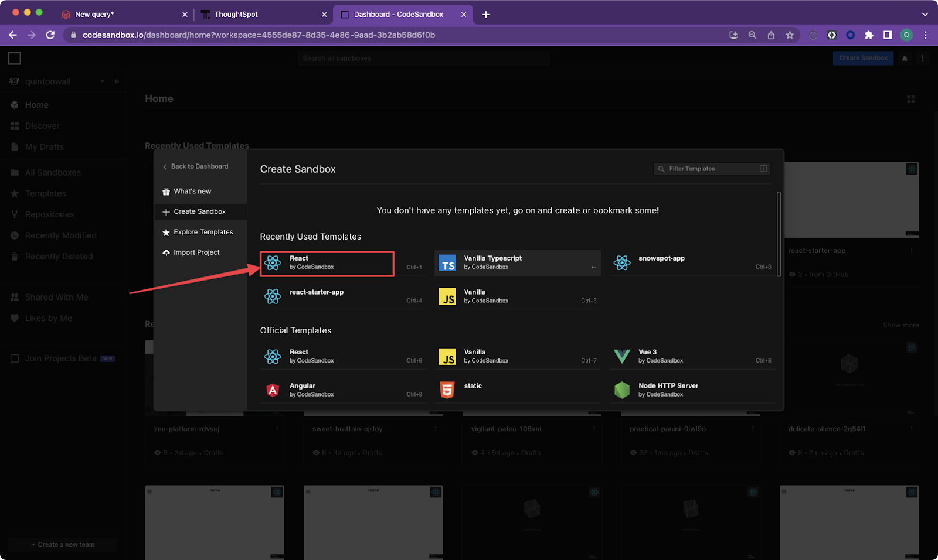
Task: Bookmark this page with the star icon
Action: (790, 35)
